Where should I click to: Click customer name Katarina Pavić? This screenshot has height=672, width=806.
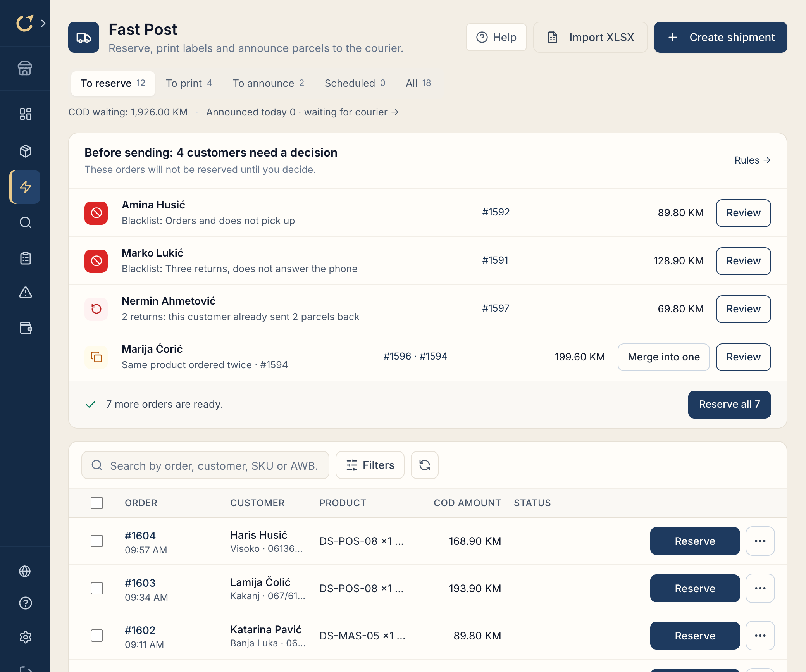(266, 629)
